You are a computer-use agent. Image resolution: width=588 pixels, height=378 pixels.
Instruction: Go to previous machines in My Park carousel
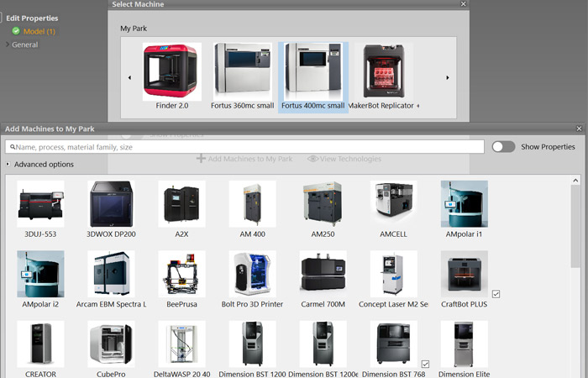pos(129,77)
